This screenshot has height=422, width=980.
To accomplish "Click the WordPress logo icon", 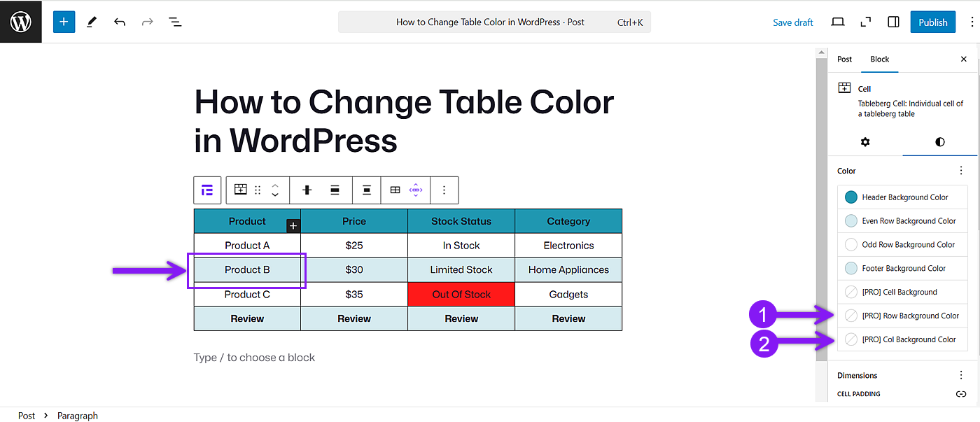I will [20, 21].
